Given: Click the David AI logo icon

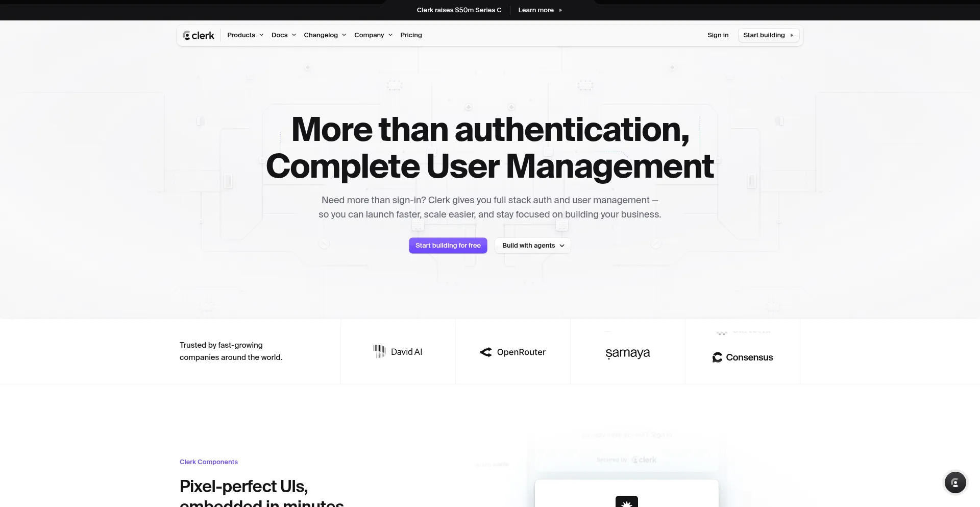Looking at the screenshot, I should coord(379,351).
